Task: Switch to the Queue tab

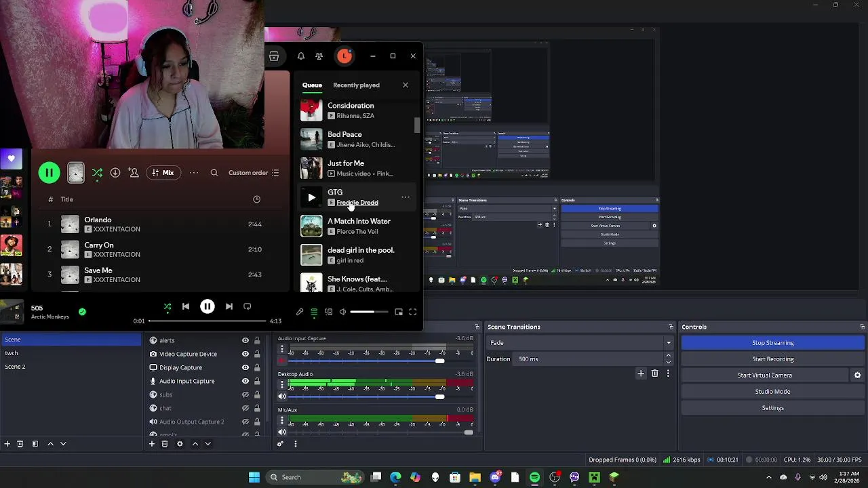Action: (x=312, y=85)
